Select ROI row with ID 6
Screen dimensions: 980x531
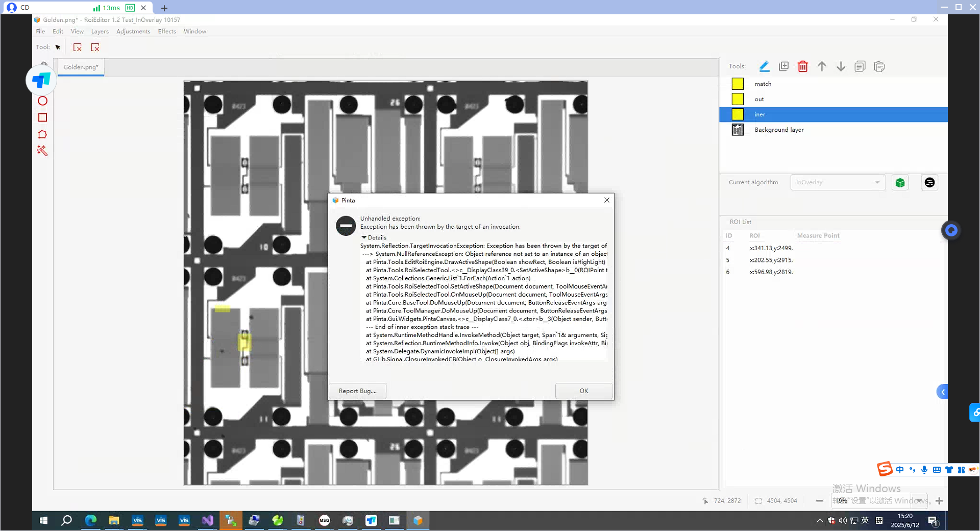tap(834, 272)
